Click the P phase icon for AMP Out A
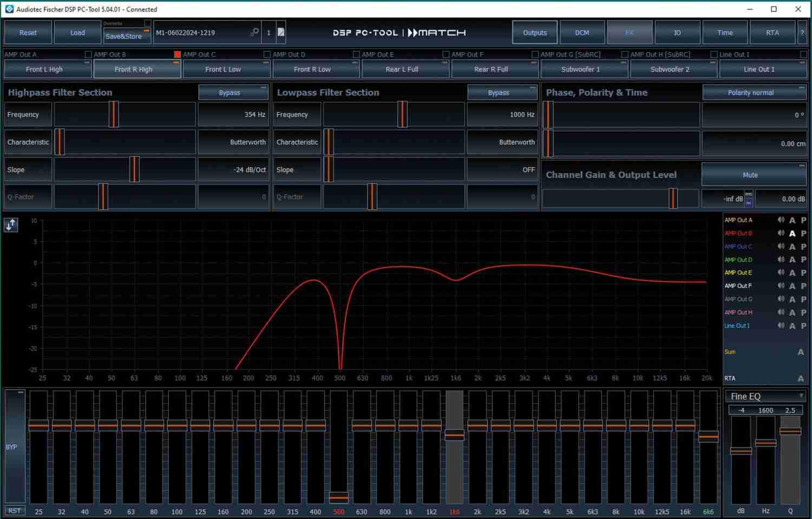Image resolution: width=812 pixels, height=519 pixels. pyautogui.click(x=804, y=220)
